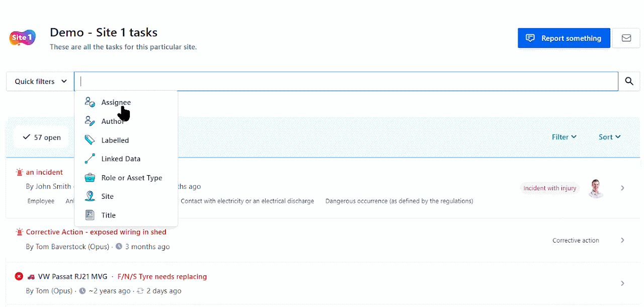
Task: Click red cross status icon on VW Passat
Action: pyautogui.click(x=19, y=276)
